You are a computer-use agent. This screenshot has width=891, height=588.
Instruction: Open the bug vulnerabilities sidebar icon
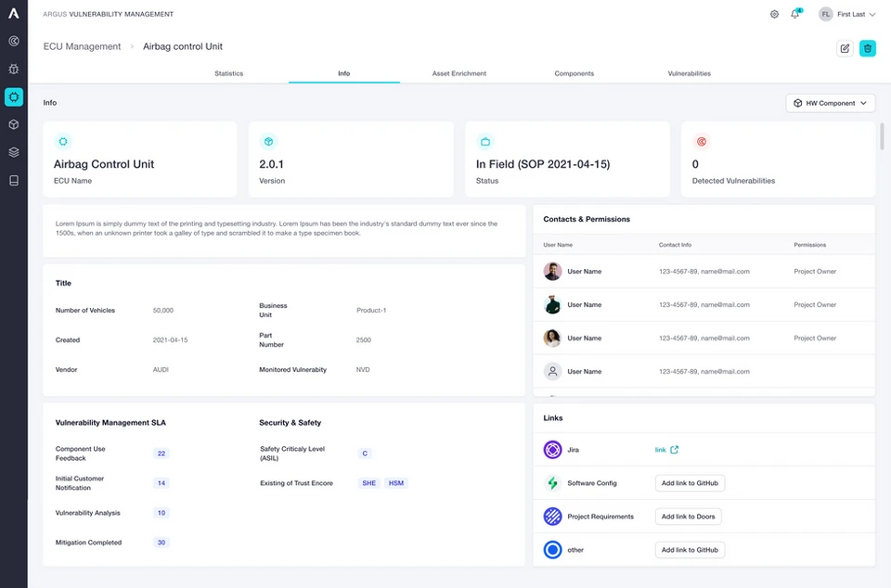pos(14,69)
